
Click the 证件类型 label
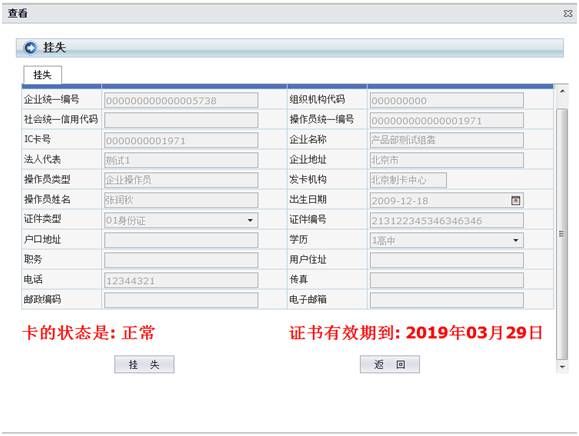[x=42, y=219]
